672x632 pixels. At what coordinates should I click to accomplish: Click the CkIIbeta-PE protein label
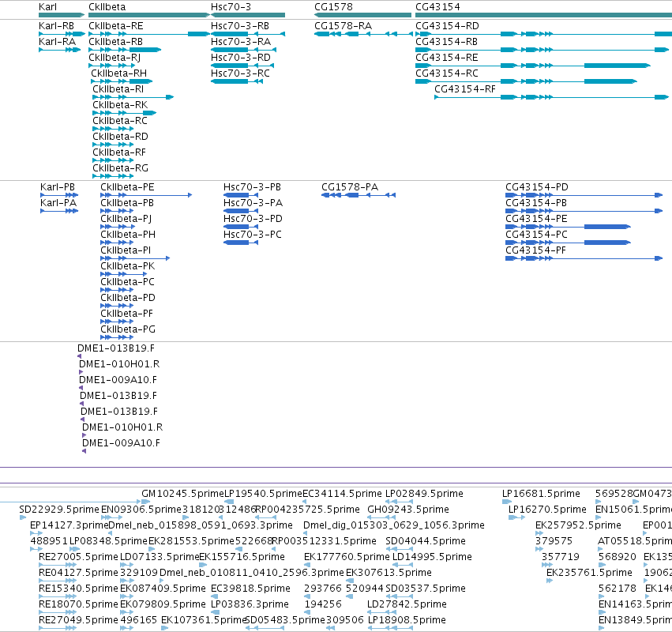(127, 187)
